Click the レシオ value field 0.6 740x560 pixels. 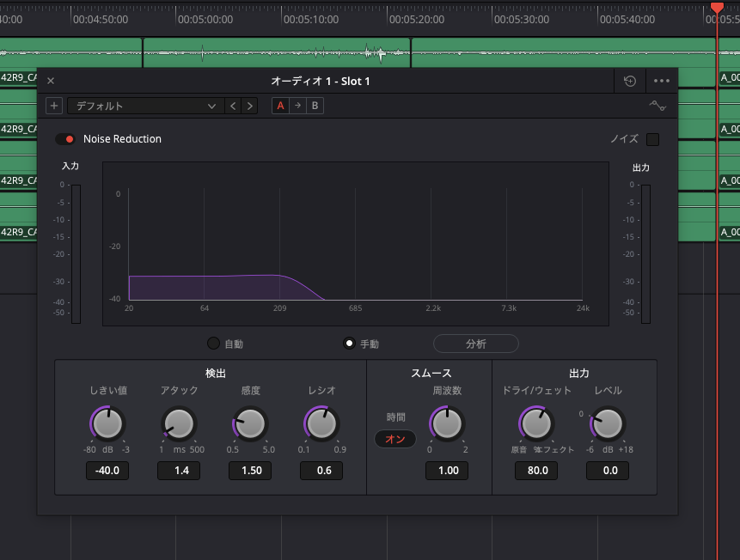coord(321,471)
